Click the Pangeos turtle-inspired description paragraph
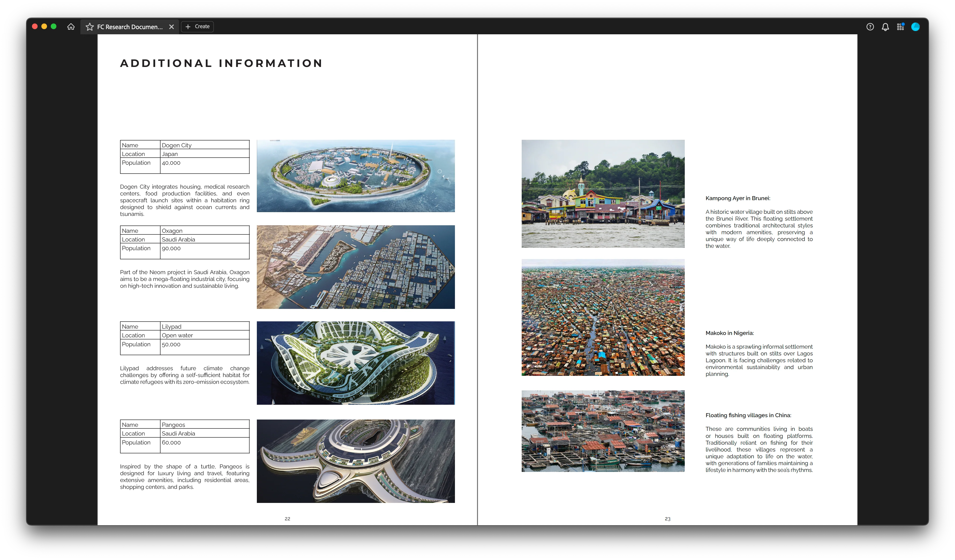Screen dimensions: 955x560 point(184,477)
